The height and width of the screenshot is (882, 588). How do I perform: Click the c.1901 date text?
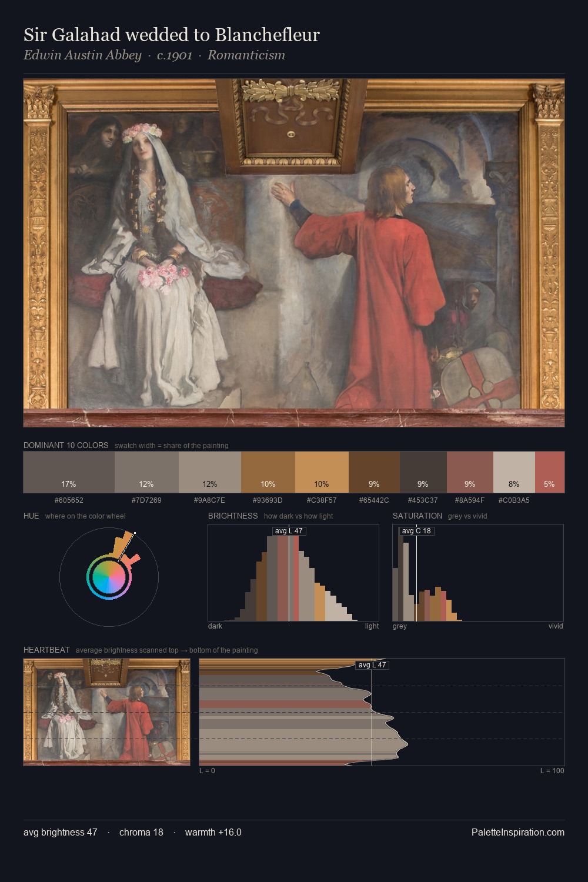pyautogui.click(x=175, y=55)
